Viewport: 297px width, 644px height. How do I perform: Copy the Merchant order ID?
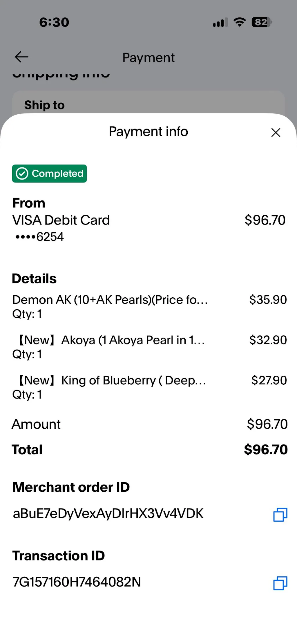(280, 515)
